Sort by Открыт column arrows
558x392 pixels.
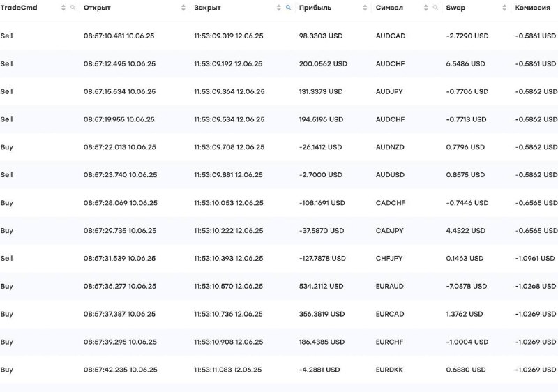click(183, 8)
